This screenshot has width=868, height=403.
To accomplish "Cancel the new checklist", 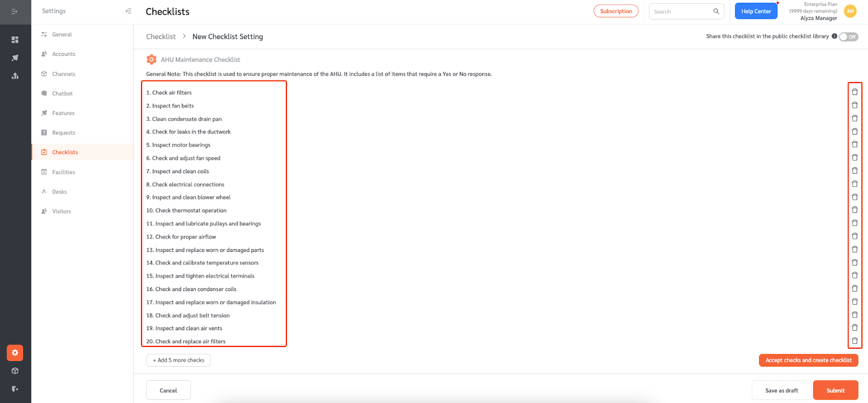I will [x=168, y=391].
